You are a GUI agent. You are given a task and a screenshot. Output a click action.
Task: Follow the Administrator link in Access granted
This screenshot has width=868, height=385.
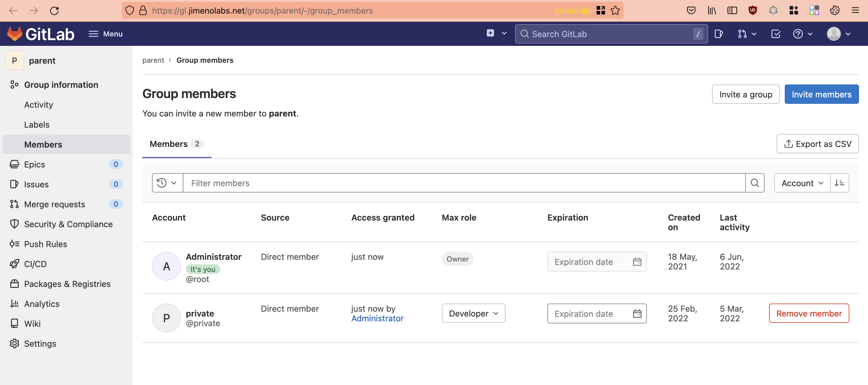377,318
